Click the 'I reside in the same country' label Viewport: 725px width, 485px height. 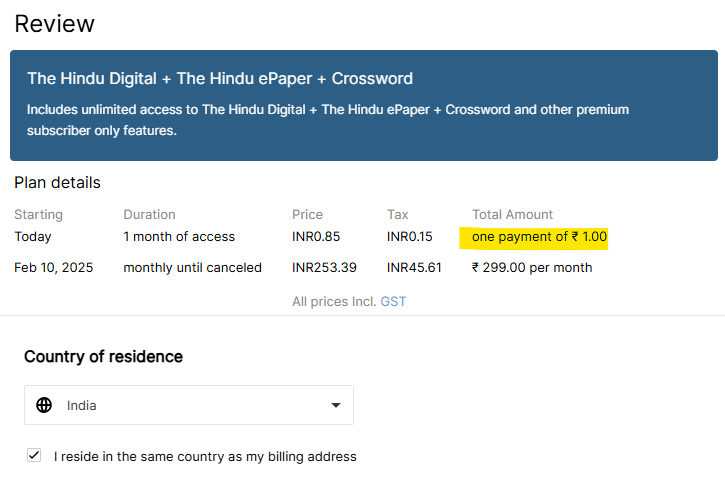point(205,457)
